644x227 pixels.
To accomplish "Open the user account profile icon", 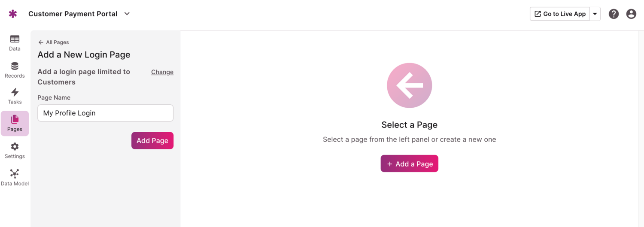I will (x=631, y=14).
